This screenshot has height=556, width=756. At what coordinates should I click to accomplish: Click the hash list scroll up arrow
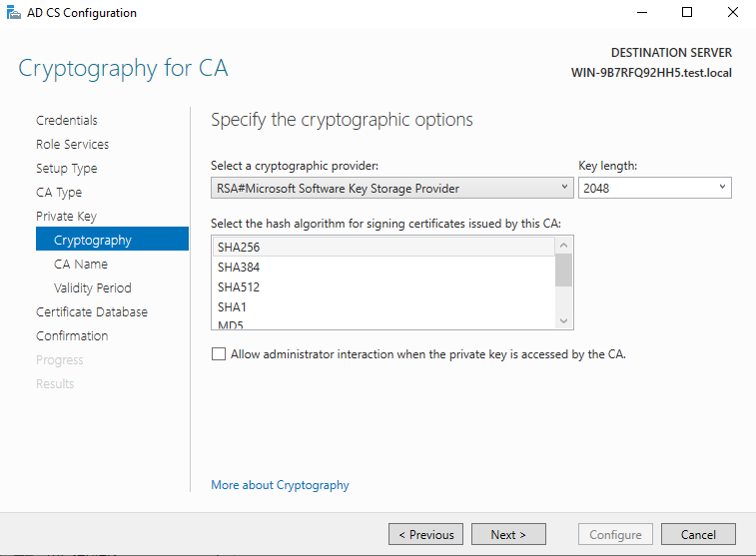click(563, 246)
